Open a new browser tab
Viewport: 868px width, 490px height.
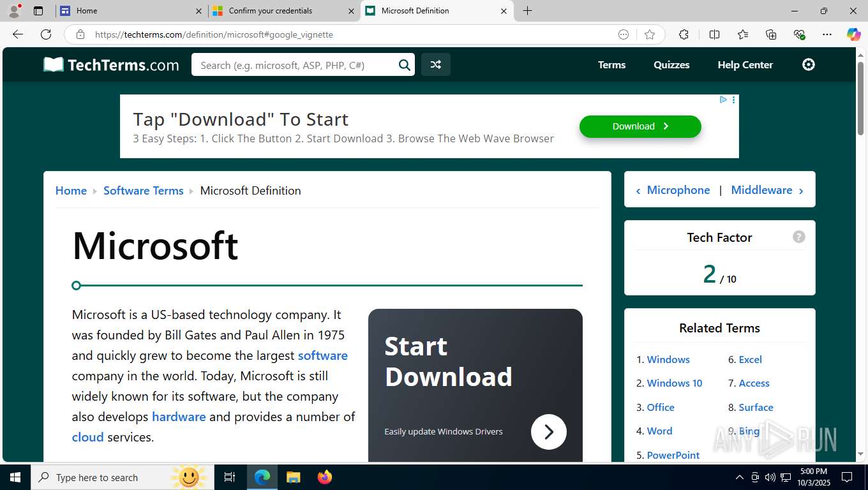pyautogui.click(x=527, y=11)
